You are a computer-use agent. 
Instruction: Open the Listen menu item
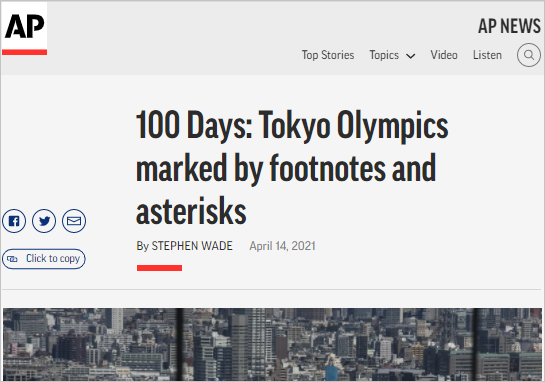pyautogui.click(x=487, y=55)
